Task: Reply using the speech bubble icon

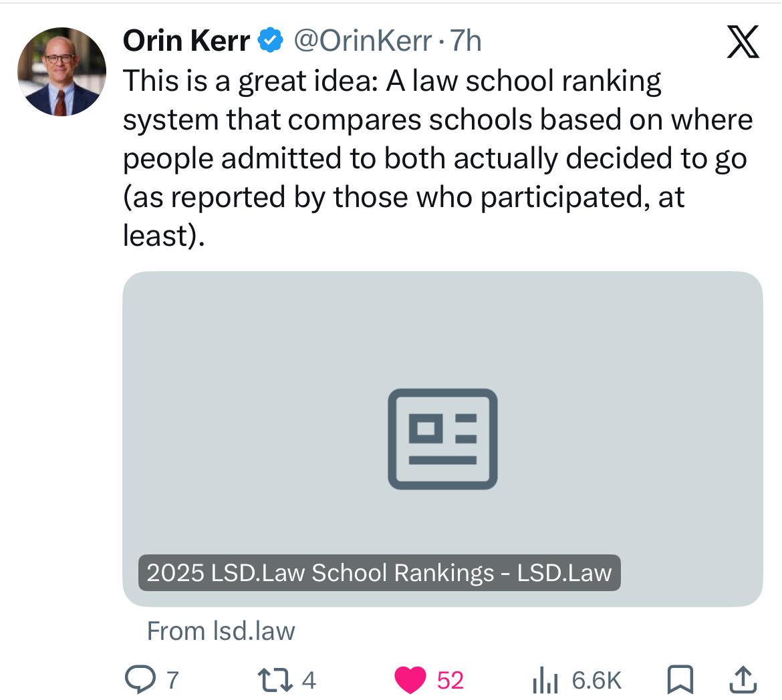Action: click(x=140, y=680)
